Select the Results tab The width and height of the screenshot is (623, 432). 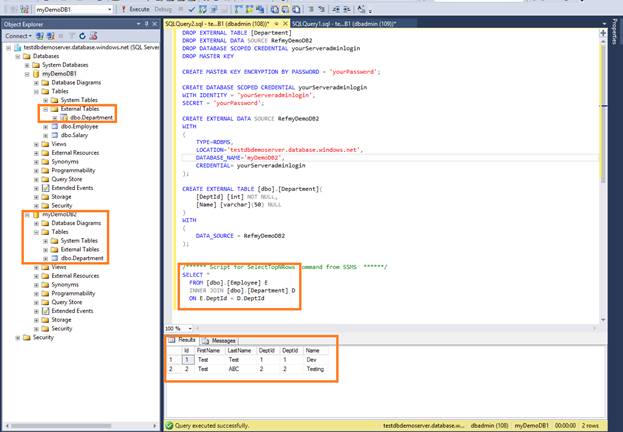(184, 341)
